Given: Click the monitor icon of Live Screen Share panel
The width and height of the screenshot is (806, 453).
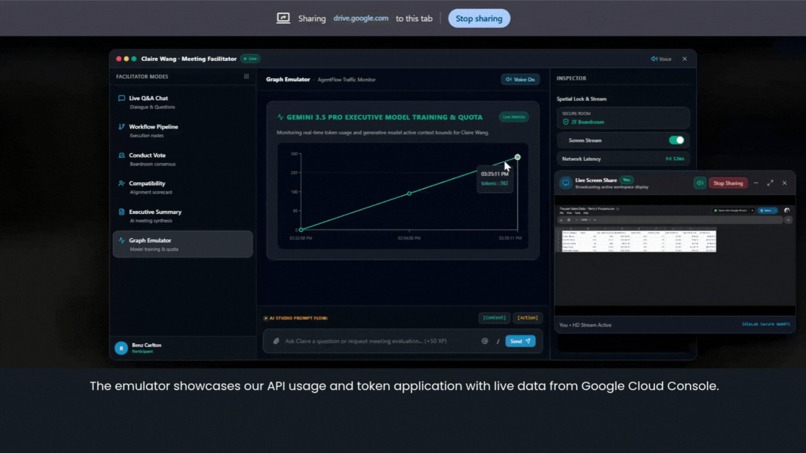Looking at the screenshot, I should coord(565,183).
